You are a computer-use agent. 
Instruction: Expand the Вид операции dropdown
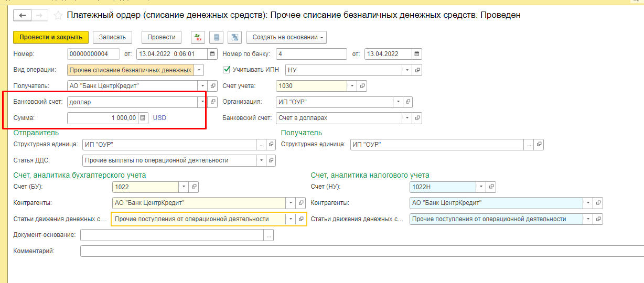point(199,70)
